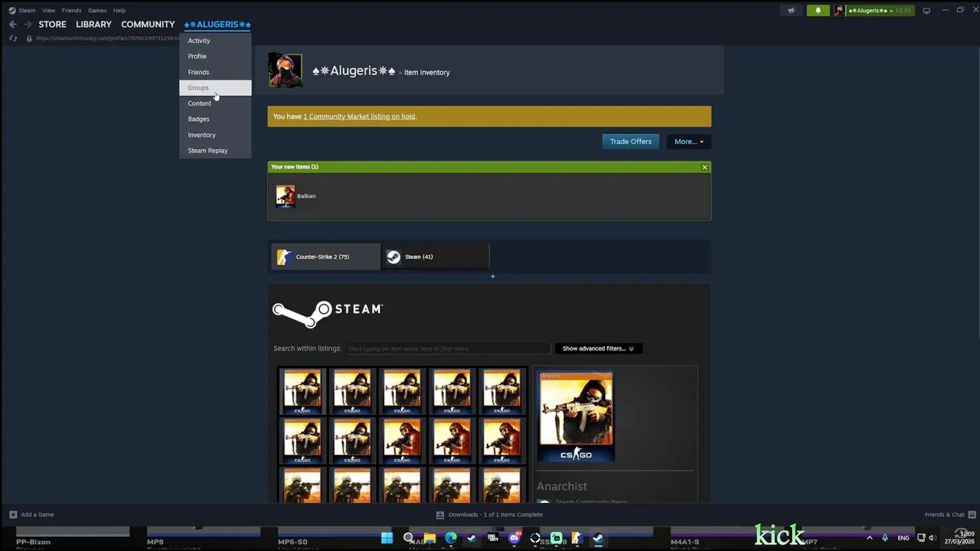The width and height of the screenshot is (980, 551).
Task: Click the Add a Game label
Action: [37, 514]
